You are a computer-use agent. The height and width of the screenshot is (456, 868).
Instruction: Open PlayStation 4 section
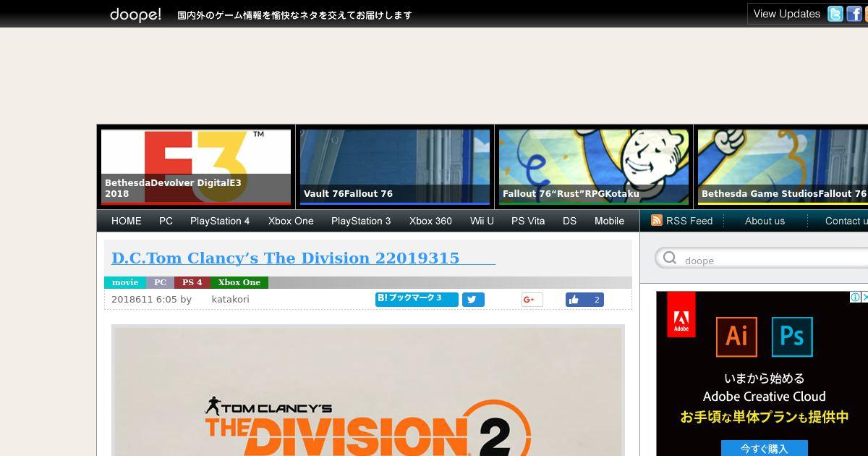[x=220, y=221]
